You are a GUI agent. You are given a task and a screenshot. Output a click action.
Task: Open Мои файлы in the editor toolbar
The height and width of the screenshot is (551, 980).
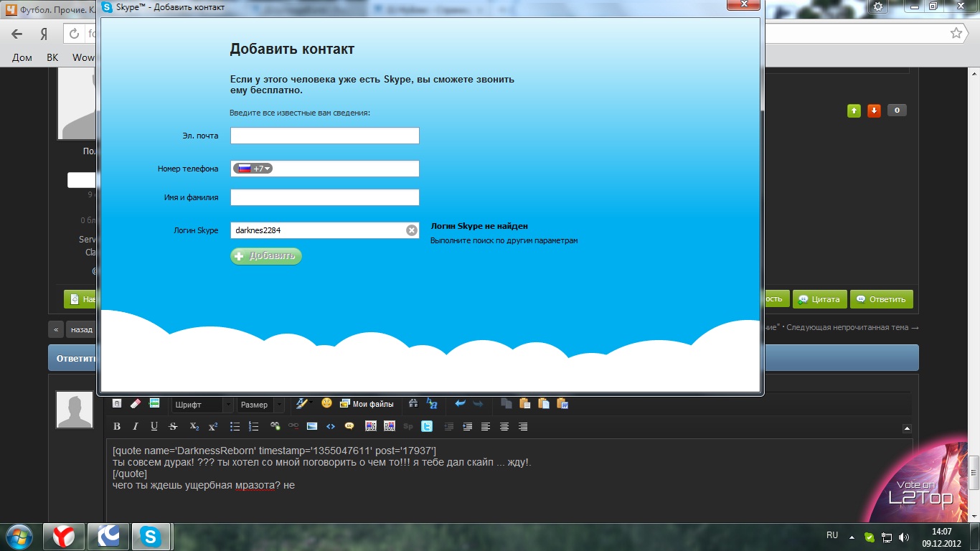point(367,404)
